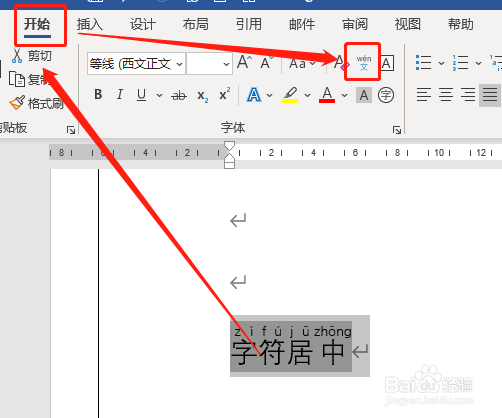The width and height of the screenshot is (502, 418).
Task: Click the copy documents icon
Action: click(17, 79)
